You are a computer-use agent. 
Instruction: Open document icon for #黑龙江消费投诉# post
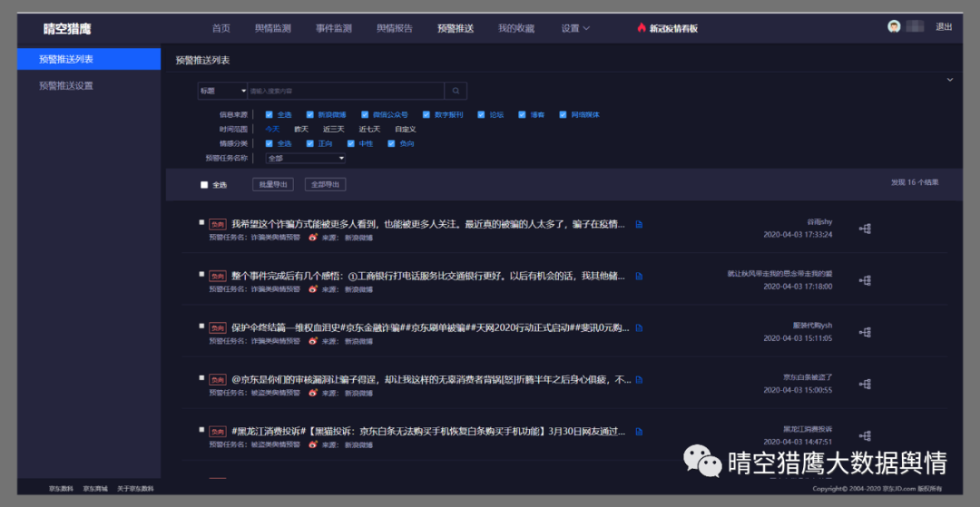point(639,432)
